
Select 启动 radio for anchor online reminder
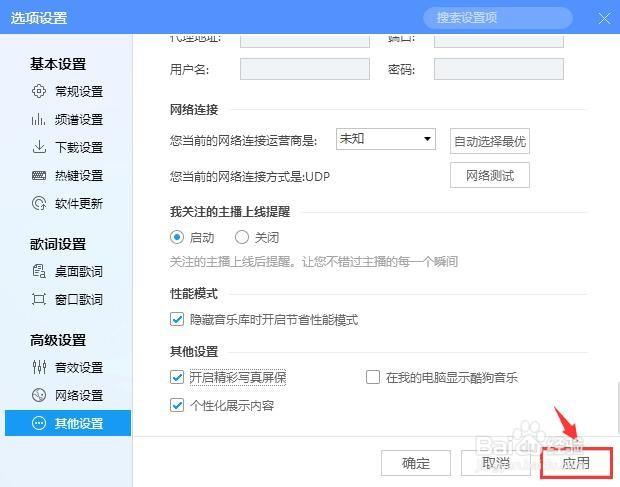tap(177, 237)
